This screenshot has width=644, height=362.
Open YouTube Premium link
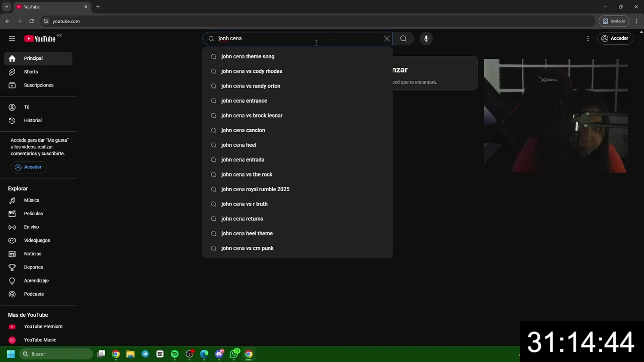pos(38,327)
